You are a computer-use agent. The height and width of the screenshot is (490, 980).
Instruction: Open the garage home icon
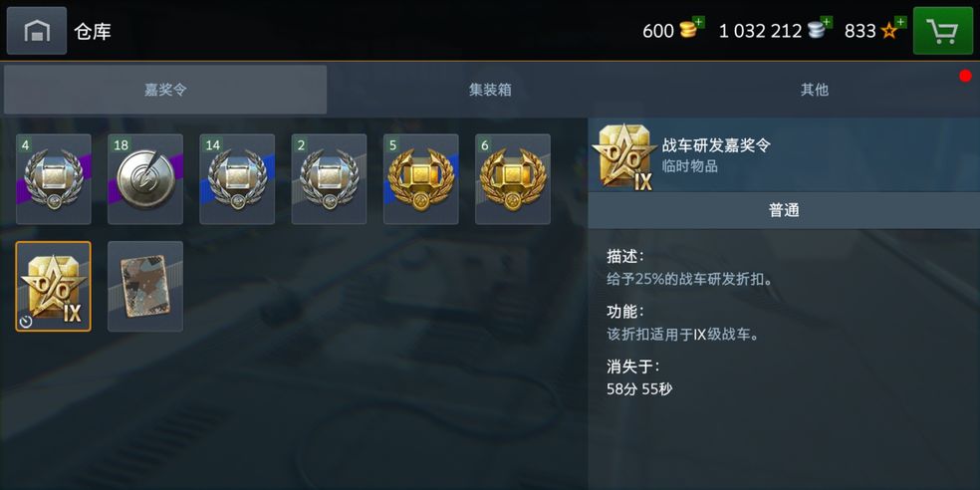point(37,31)
